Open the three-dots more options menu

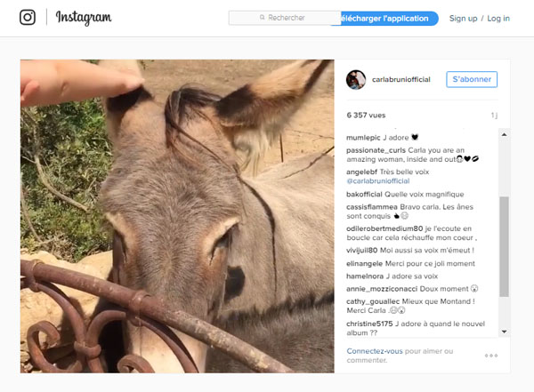(x=491, y=356)
